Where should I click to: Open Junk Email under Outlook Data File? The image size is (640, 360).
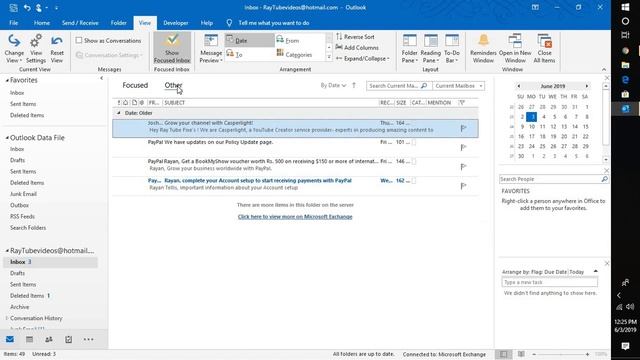[23, 194]
